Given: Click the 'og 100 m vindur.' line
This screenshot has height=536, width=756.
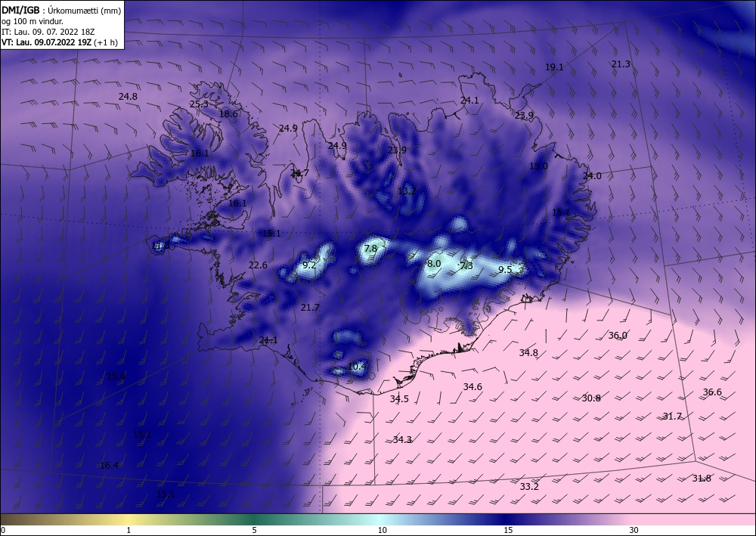Looking at the screenshot, I should point(33,21).
